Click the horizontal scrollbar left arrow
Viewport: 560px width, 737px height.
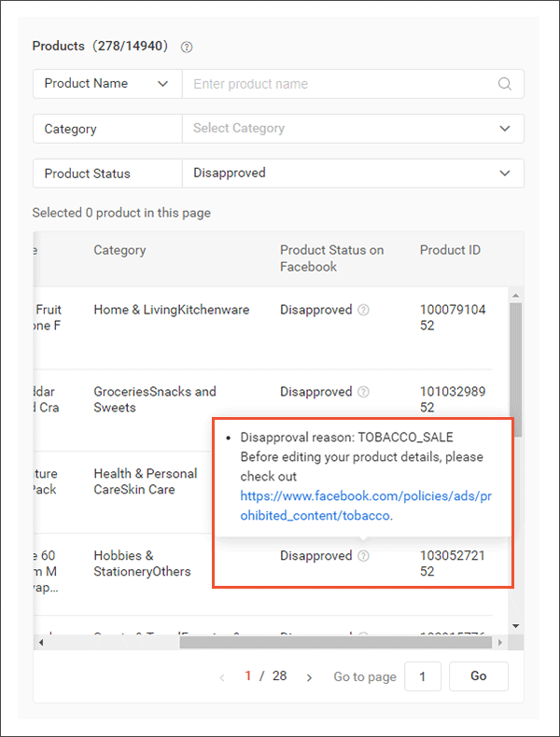click(x=41, y=643)
